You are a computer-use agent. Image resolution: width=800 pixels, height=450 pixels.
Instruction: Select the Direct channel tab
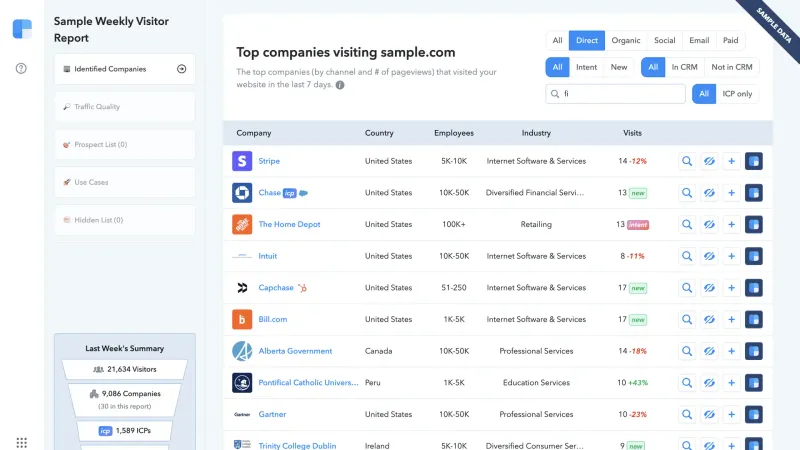[x=587, y=40]
